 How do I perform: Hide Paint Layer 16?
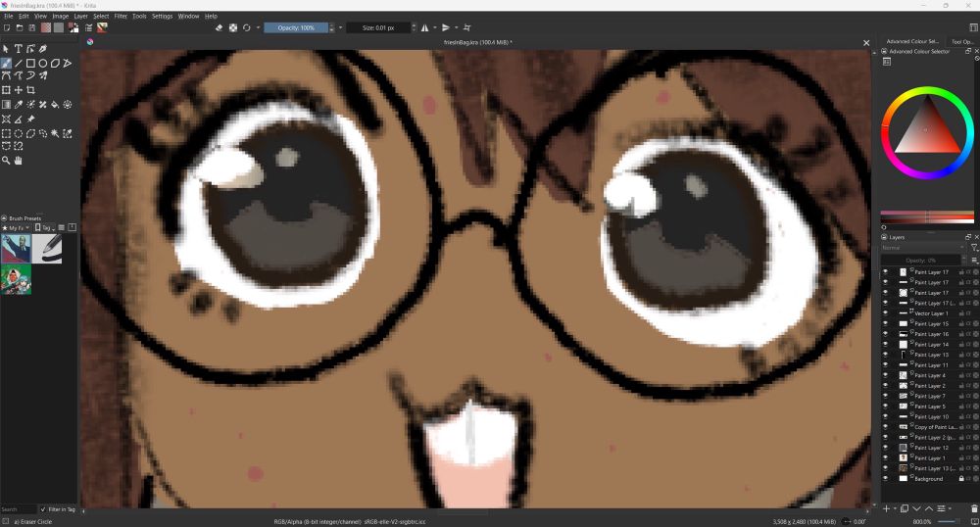[x=885, y=334]
